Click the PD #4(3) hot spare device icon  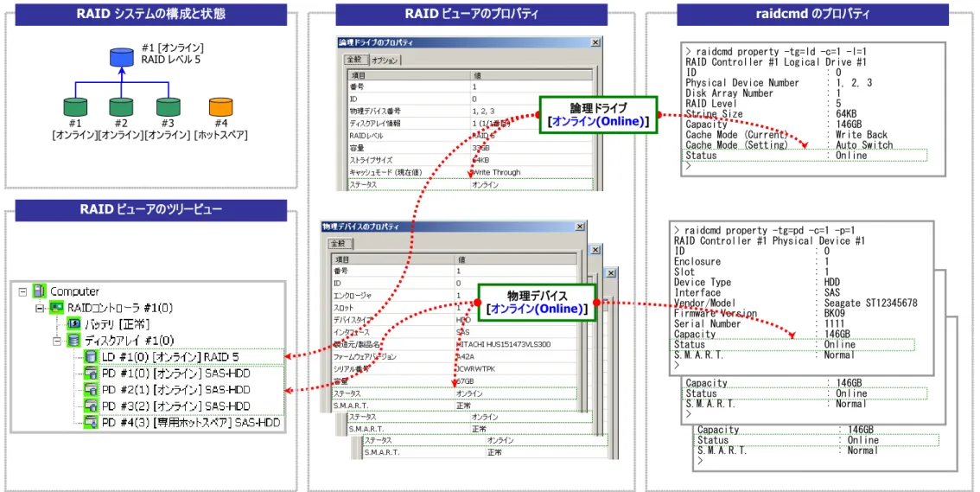[92, 423]
